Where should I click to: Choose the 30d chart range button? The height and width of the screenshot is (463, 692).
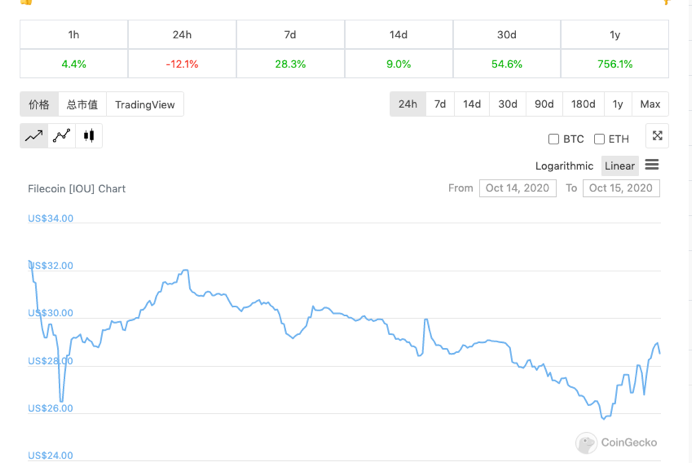tap(508, 104)
